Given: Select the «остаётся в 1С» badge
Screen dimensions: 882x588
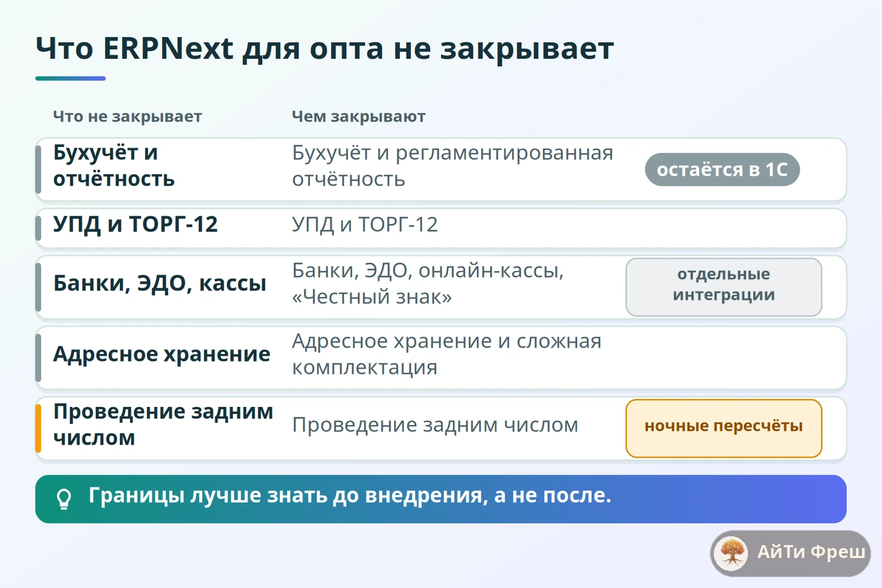Looking at the screenshot, I should (x=722, y=170).
